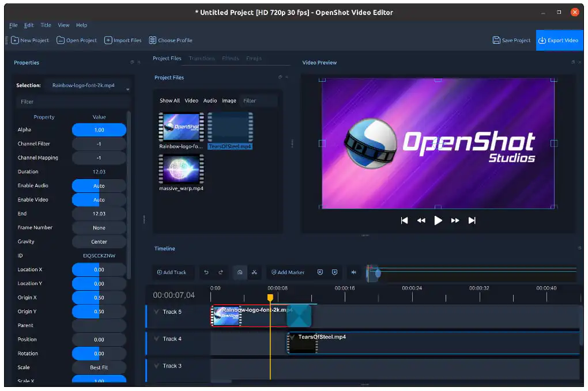Click the Export Video button
The image size is (588, 391).
pos(559,40)
